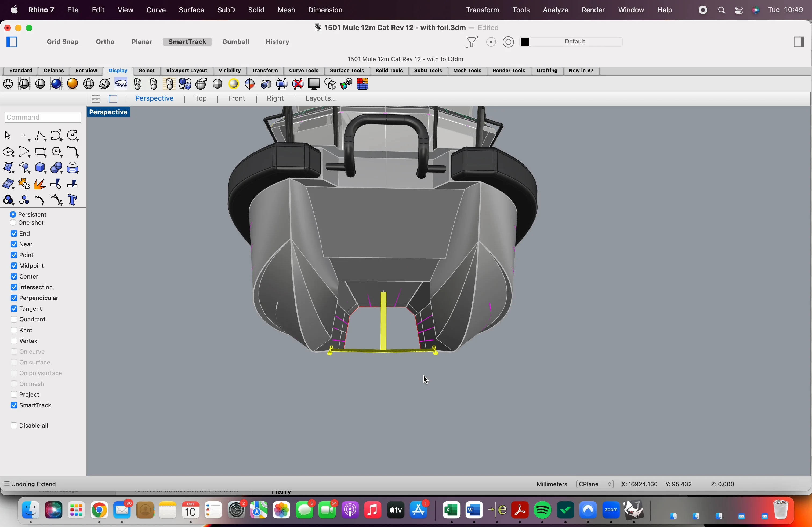The height and width of the screenshot is (527, 812).
Task: Check the Disable all snaps box
Action: [14, 426]
